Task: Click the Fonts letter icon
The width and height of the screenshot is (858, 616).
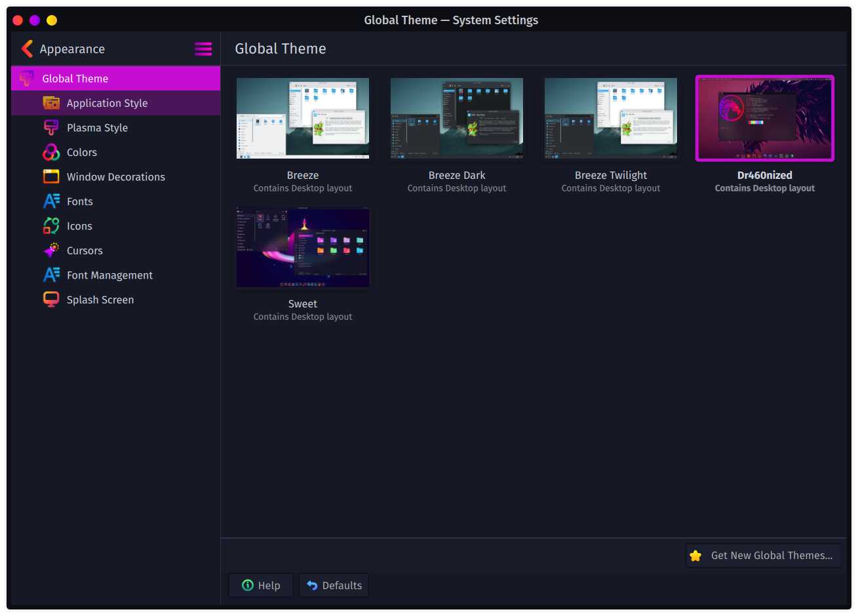Action: click(x=51, y=201)
